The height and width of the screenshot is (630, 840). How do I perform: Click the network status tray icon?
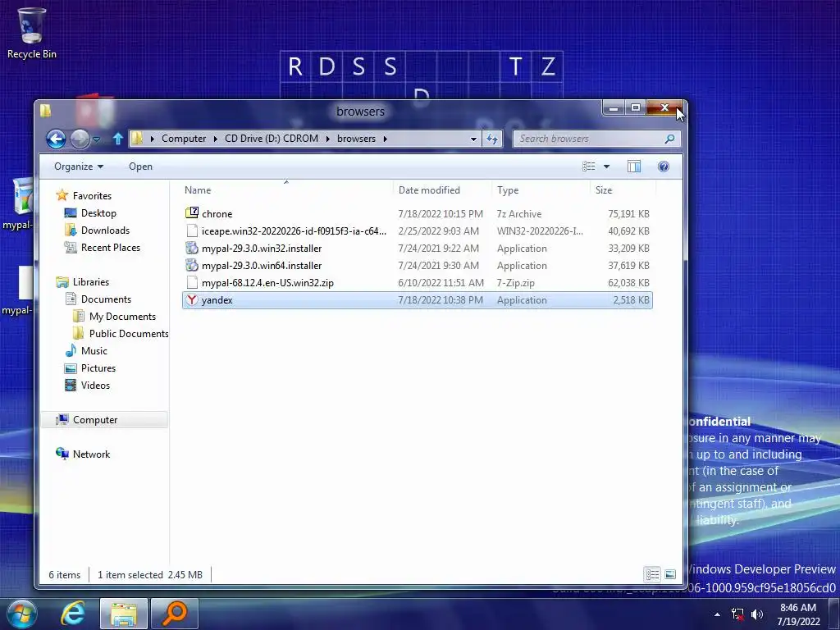click(x=737, y=614)
